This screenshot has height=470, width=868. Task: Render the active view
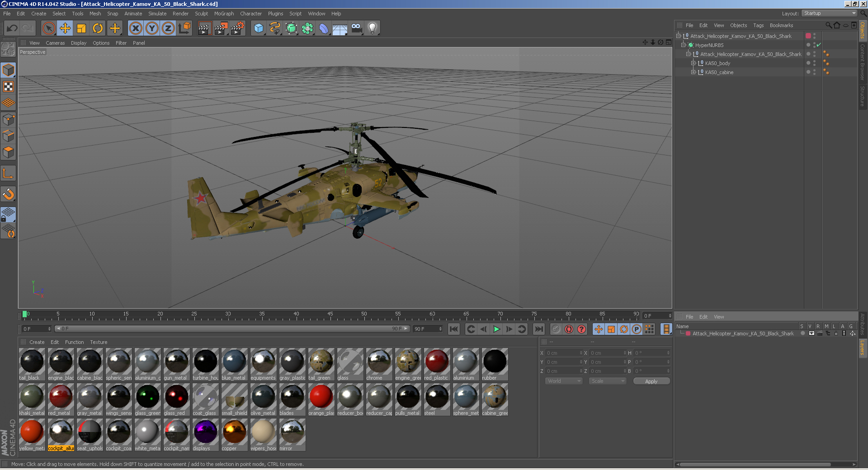pyautogui.click(x=204, y=28)
